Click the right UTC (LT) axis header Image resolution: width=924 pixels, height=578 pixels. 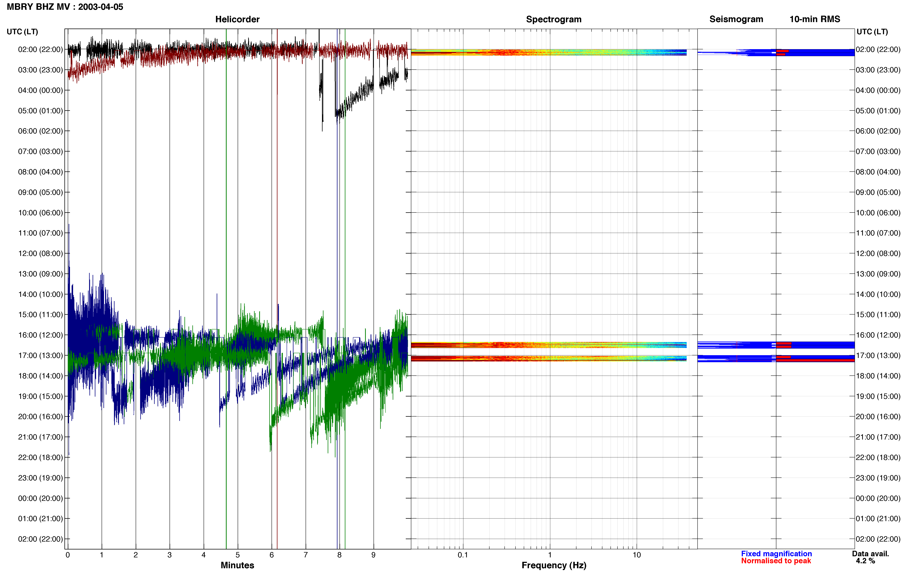tap(872, 32)
